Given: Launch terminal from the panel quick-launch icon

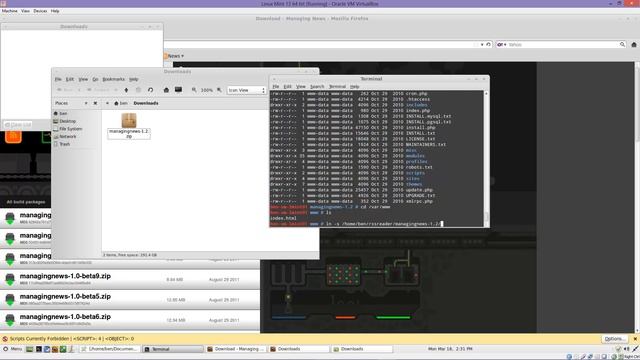Looking at the screenshot, I should tap(39, 349).
